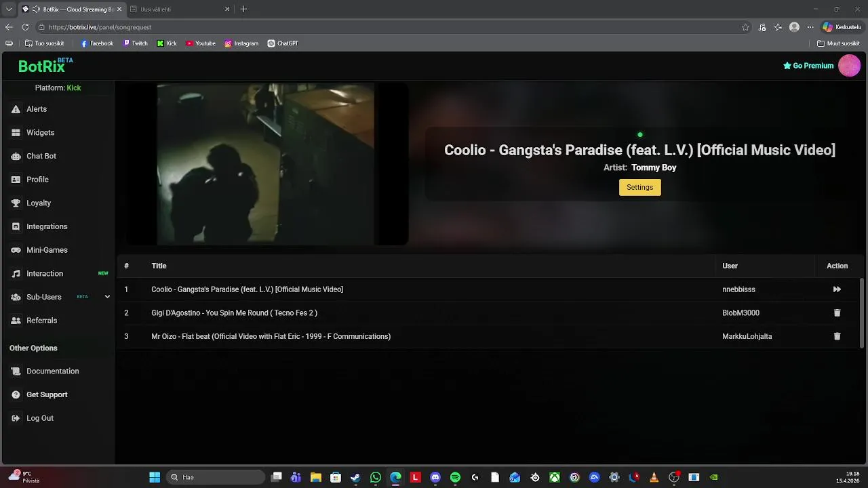Open Spotify from the taskbar
This screenshot has width=868, height=488.
(x=455, y=477)
